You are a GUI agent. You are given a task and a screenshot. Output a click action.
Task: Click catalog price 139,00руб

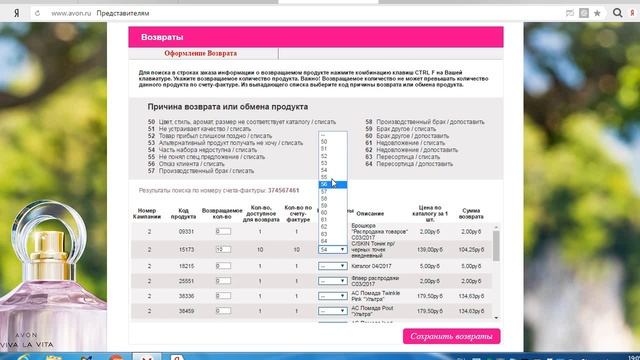[x=429, y=249]
